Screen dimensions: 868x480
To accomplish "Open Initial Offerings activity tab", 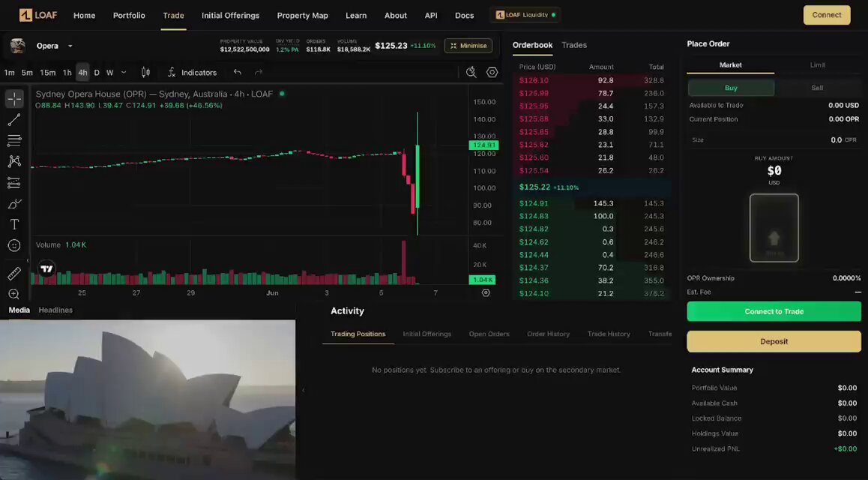I will (427, 334).
